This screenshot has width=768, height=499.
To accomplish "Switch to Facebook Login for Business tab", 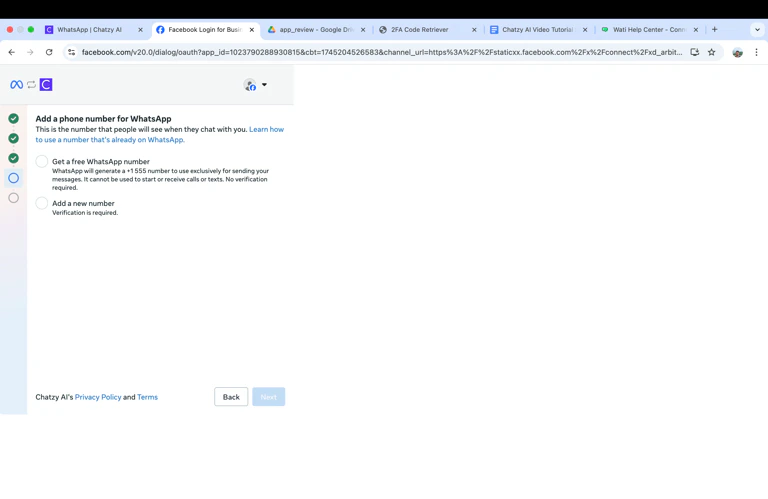I will click(x=206, y=29).
